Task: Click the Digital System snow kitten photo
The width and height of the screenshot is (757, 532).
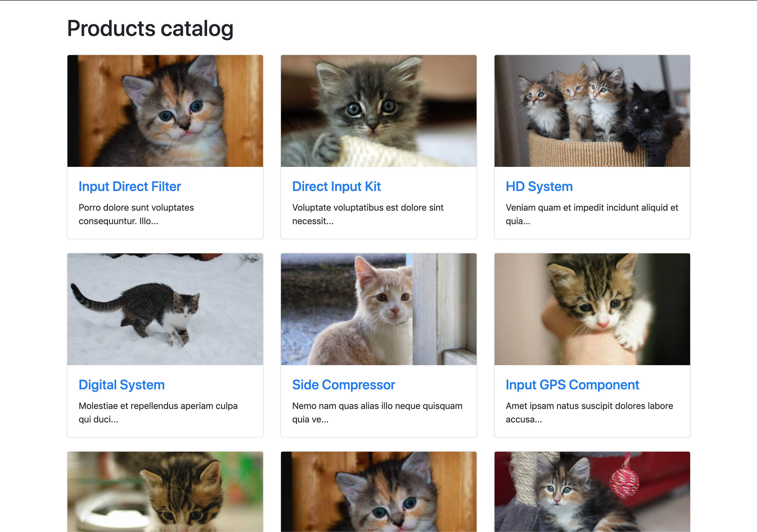Action: tap(165, 309)
